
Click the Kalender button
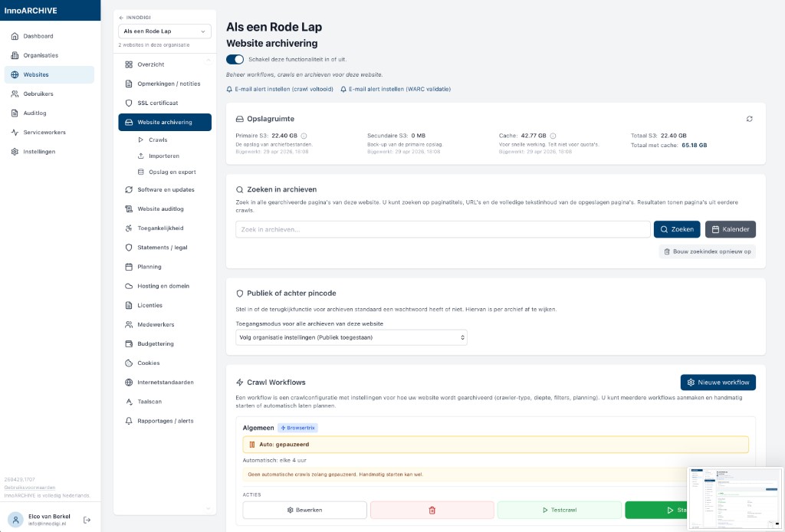tap(730, 229)
